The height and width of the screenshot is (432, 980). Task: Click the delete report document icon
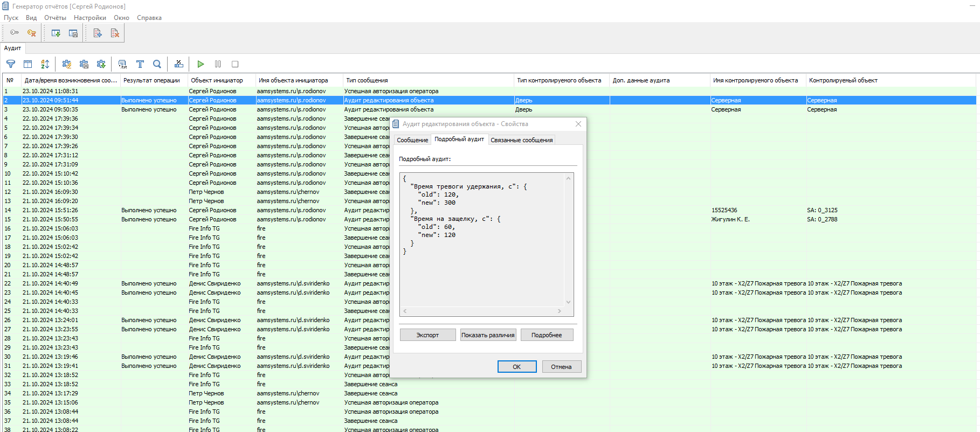[x=115, y=33]
